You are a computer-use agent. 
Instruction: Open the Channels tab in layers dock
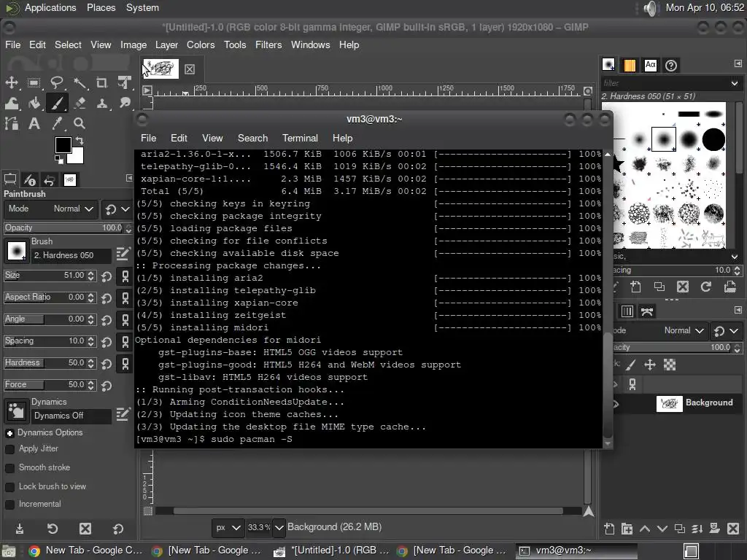627,312
